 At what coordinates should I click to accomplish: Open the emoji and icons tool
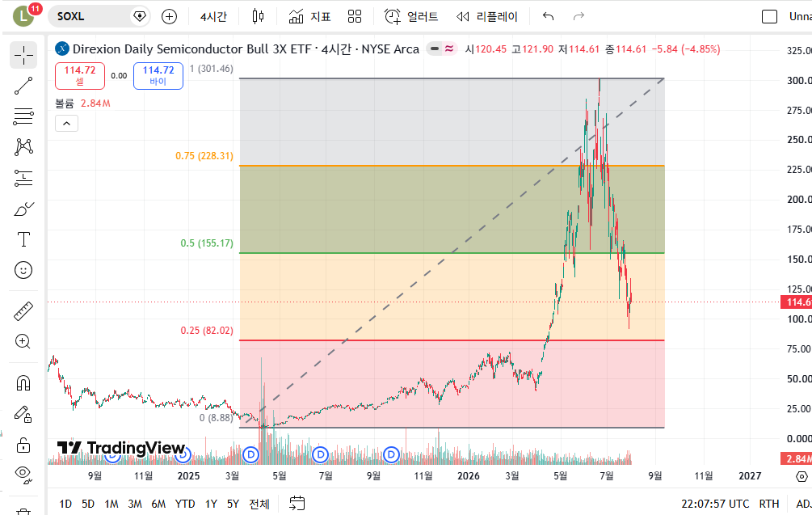pyautogui.click(x=23, y=270)
